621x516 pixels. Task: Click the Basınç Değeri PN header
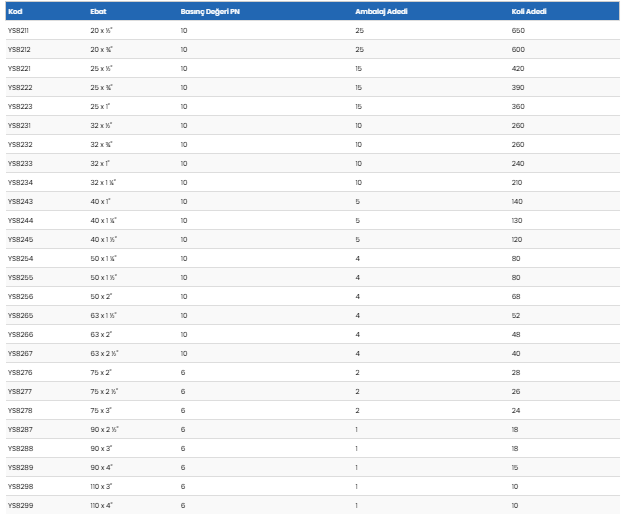211,13
